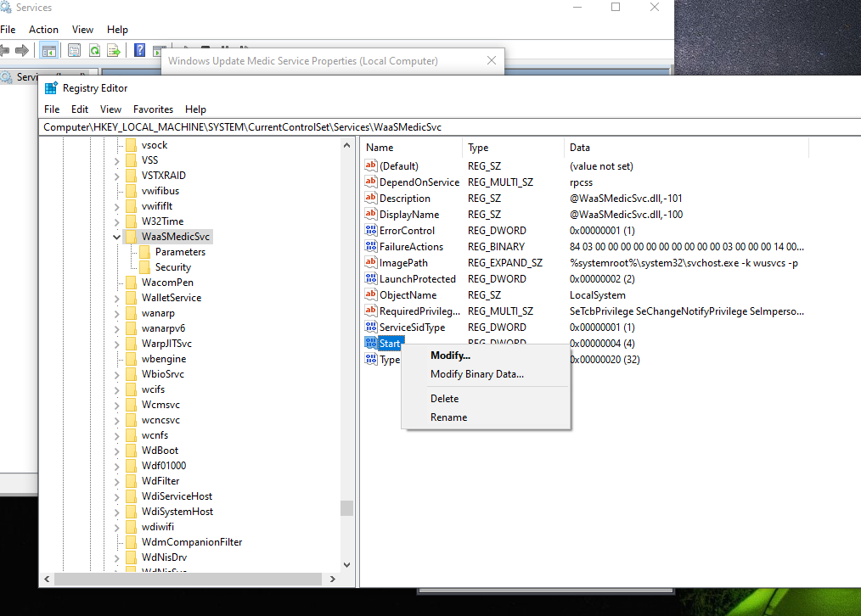This screenshot has height=616, width=861.
Task: Expand the WdBoot key
Action: coord(117,451)
